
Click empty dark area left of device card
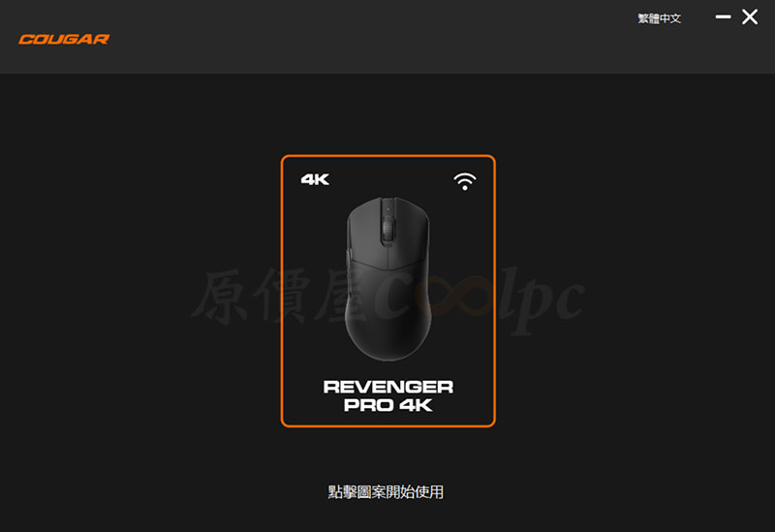[140, 291]
